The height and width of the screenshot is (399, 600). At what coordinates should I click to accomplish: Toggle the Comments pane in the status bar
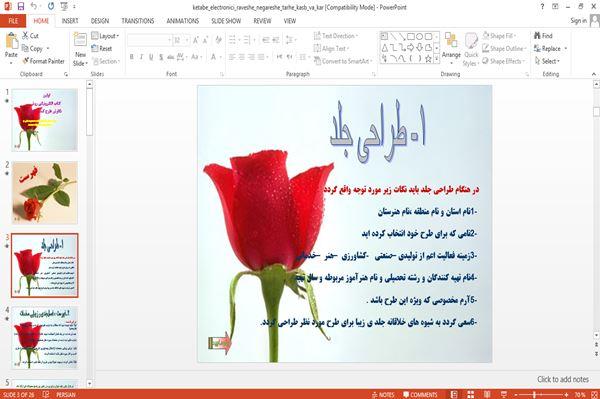click(x=420, y=394)
